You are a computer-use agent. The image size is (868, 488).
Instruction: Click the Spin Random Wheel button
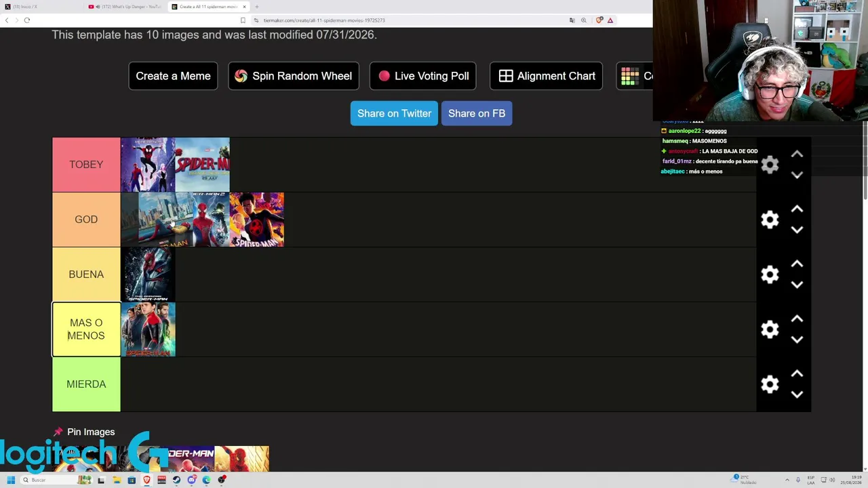(294, 76)
